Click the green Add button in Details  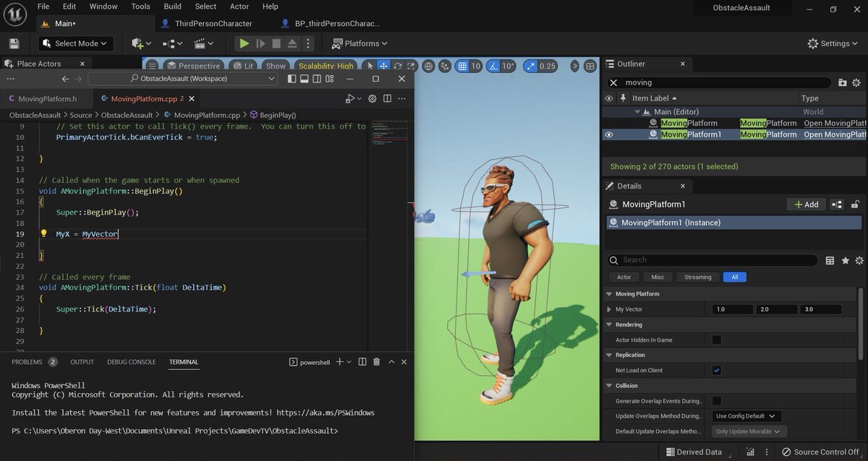point(805,204)
